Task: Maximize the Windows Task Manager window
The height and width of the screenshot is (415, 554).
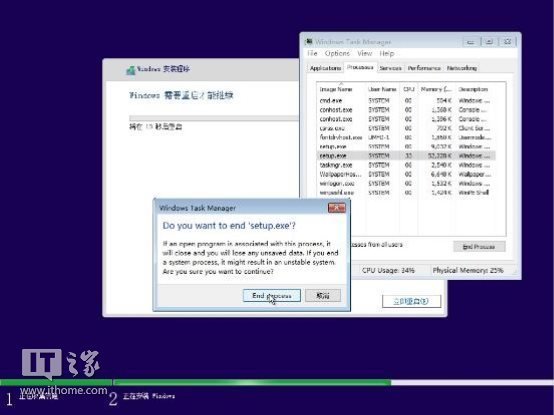Action: pyautogui.click(x=489, y=42)
